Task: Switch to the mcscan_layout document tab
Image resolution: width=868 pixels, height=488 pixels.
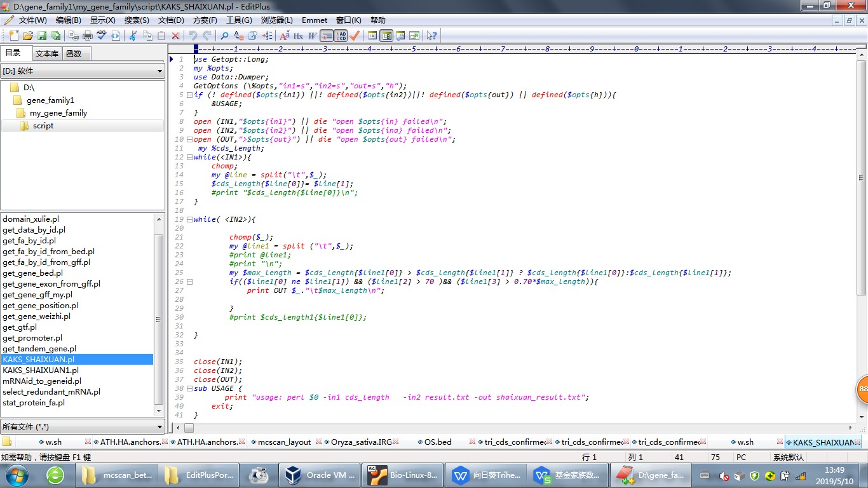Action: point(284,442)
